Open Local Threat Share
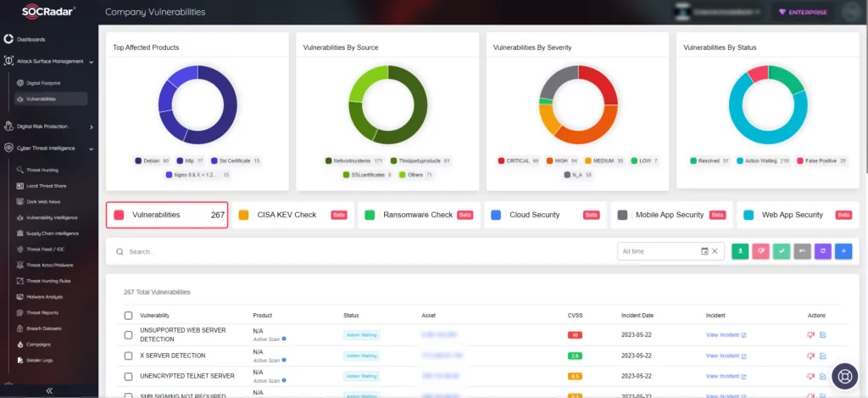Image resolution: width=868 pixels, height=398 pixels. click(x=46, y=186)
